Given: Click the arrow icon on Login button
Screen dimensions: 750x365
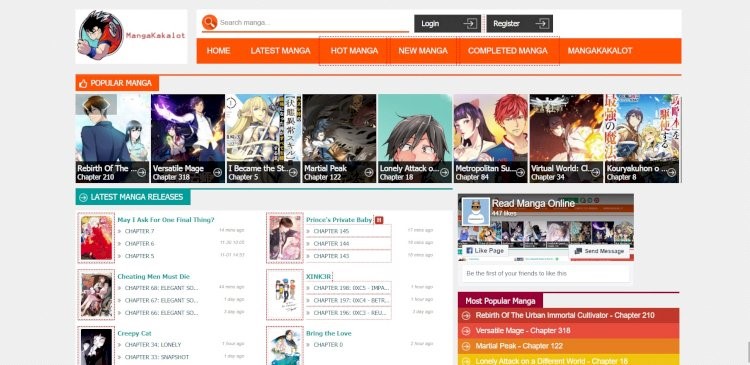Looking at the screenshot, I should click(x=470, y=23).
